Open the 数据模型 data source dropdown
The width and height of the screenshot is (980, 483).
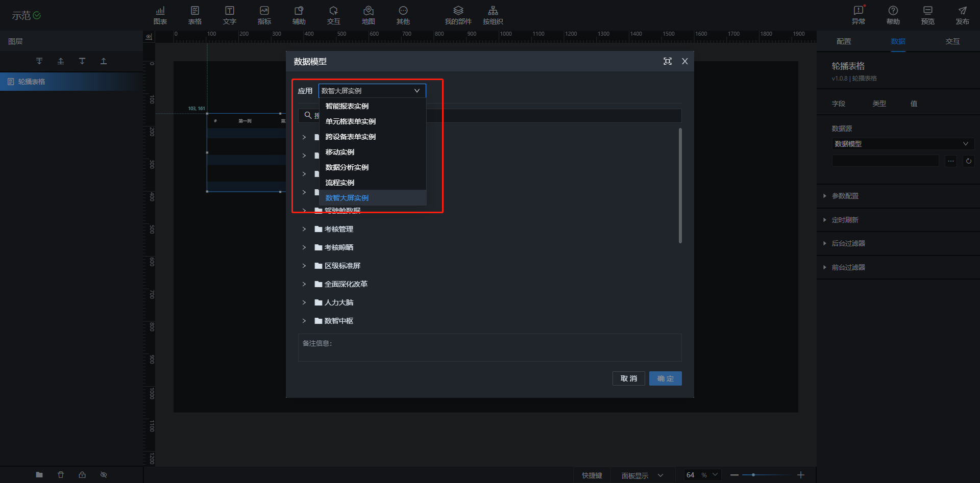click(902, 144)
